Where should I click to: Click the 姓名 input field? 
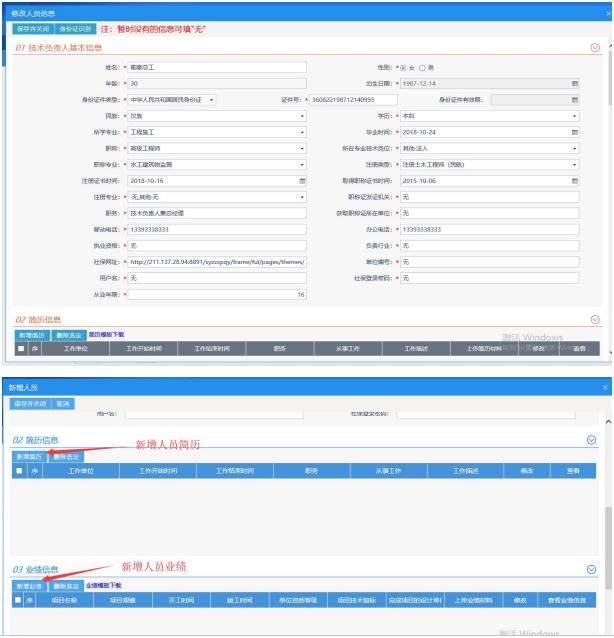(x=217, y=68)
